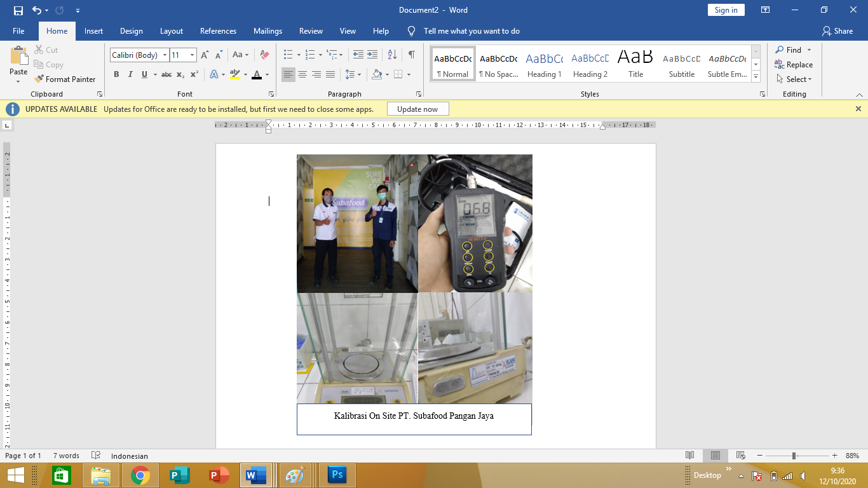This screenshot has width=868, height=488.
Task: Switch to Read Mode view icon
Action: [x=690, y=456]
